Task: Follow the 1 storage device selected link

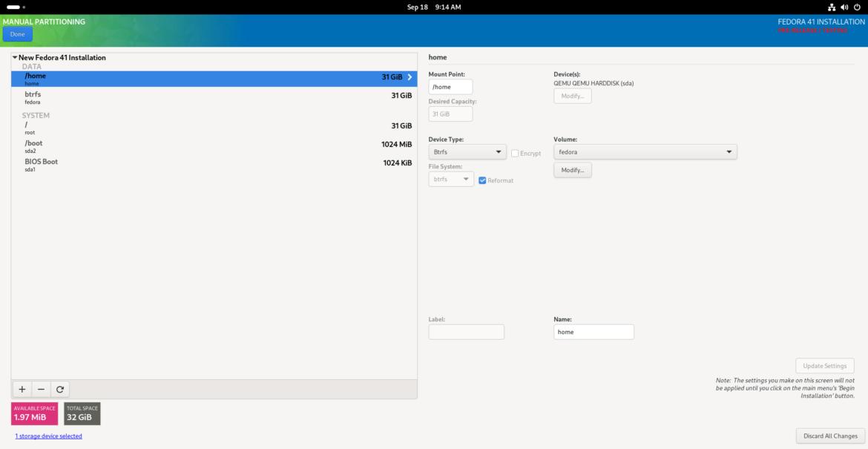Action: click(x=47, y=436)
